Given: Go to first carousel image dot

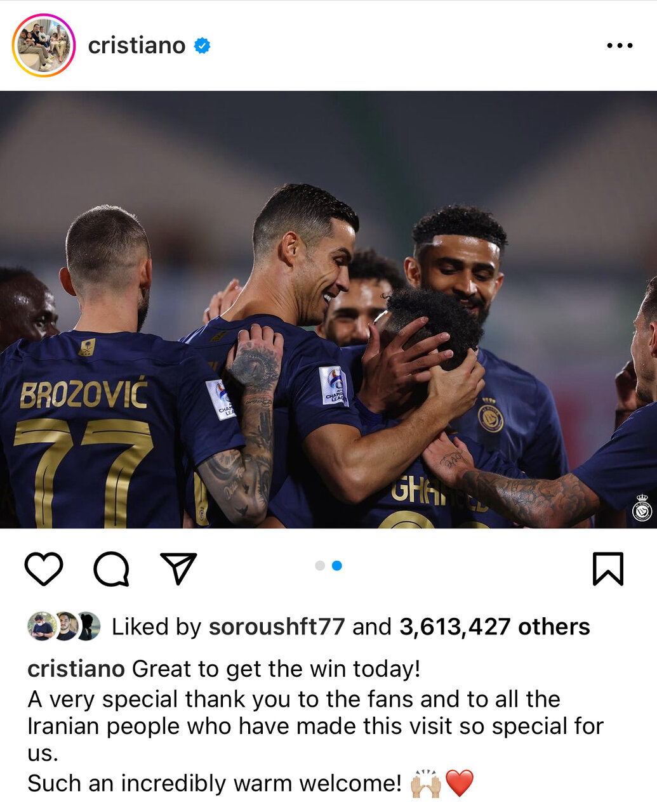Looking at the screenshot, I should tap(320, 565).
